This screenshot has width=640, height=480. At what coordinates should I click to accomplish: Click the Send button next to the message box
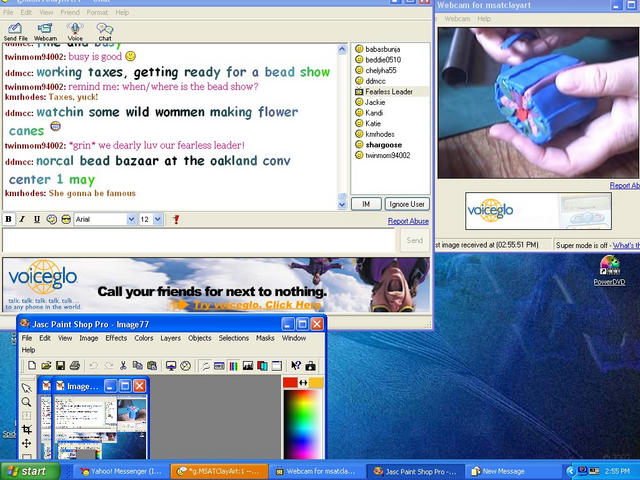coord(414,240)
